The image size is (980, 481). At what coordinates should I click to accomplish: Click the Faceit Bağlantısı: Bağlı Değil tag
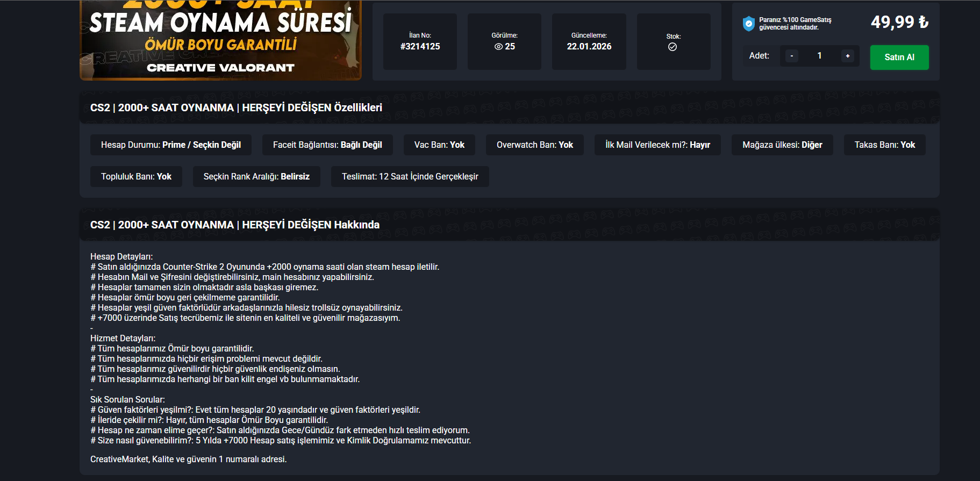(x=327, y=145)
